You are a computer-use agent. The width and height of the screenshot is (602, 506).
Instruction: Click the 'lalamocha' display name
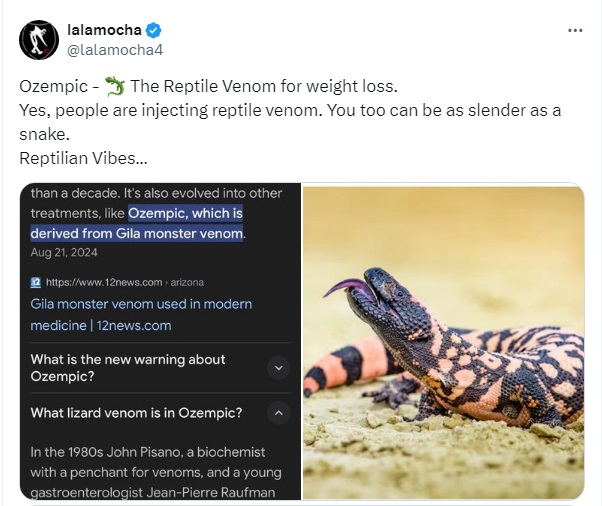pos(104,30)
